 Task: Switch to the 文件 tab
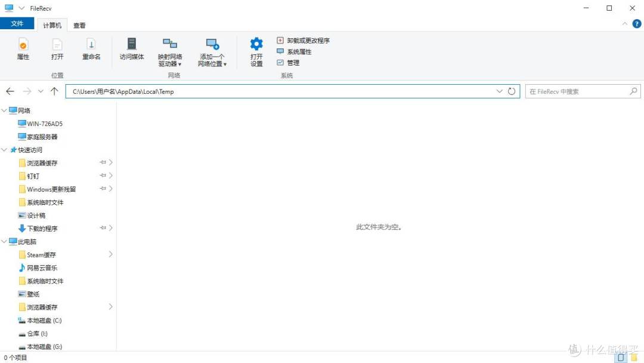(17, 23)
